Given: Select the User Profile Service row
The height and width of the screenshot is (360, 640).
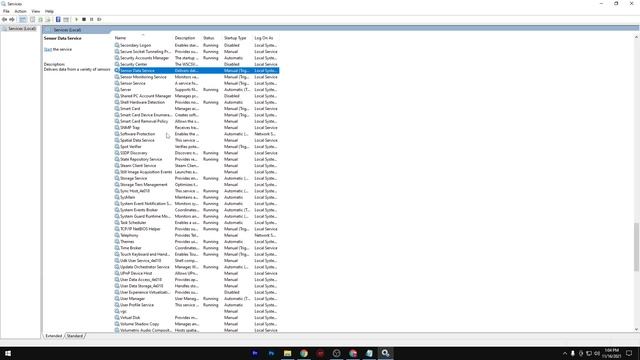Looking at the screenshot, I should point(197,305).
